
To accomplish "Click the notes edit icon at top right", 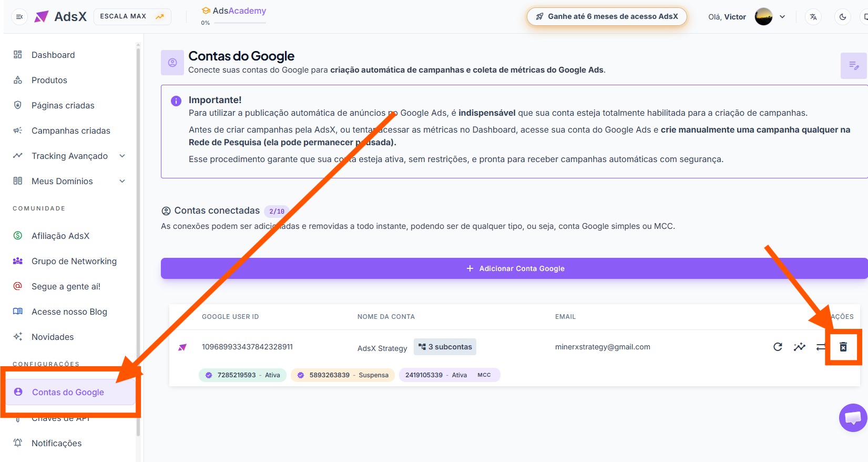I will point(854,66).
